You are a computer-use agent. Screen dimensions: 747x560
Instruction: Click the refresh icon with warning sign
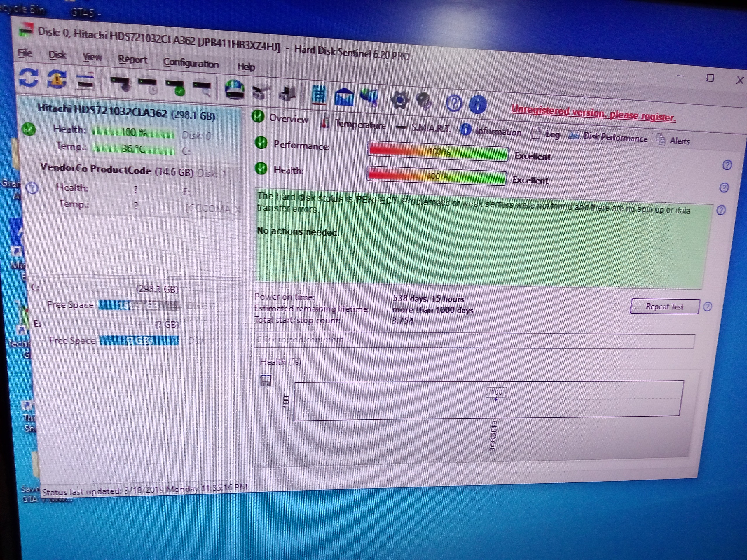tap(57, 80)
